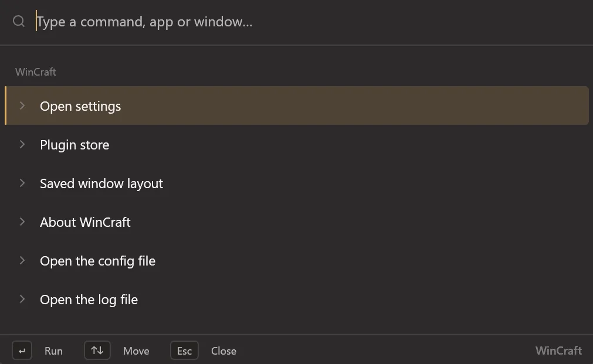Click the WinCraft section header
Image resolution: width=593 pixels, height=364 pixels.
click(36, 72)
